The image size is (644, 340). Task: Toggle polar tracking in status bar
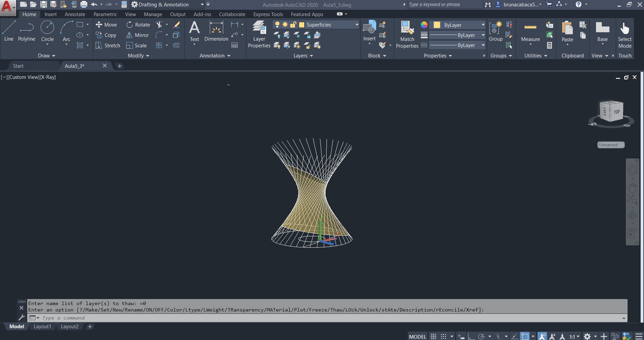coord(481,336)
